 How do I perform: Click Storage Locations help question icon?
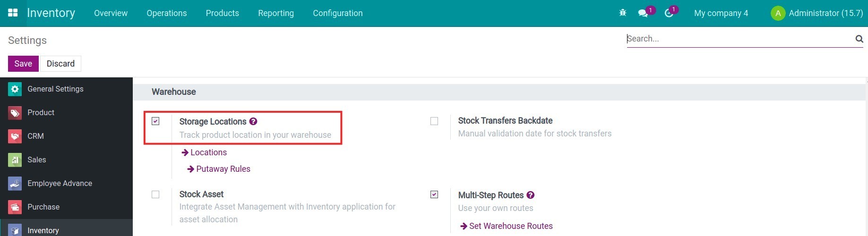pos(253,121)
